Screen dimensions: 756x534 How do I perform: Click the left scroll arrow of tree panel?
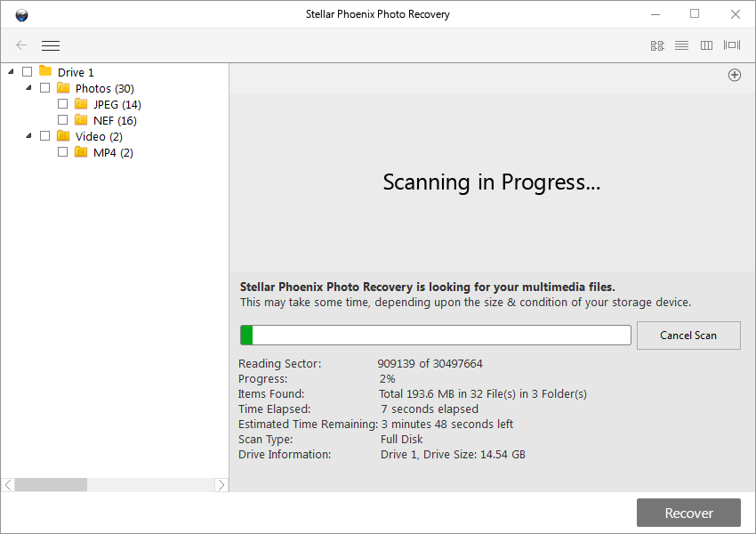coord(8,485)
